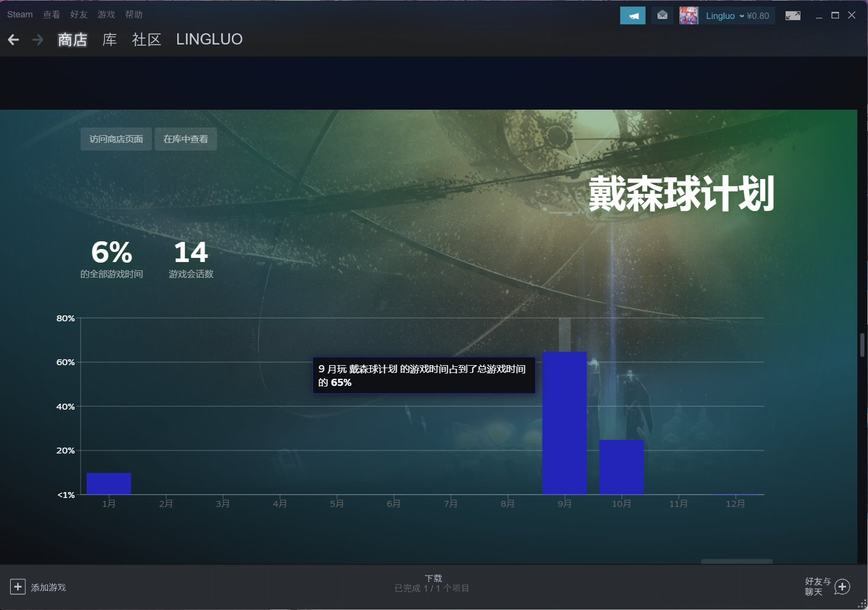This screenshot has height=610, width=868.
Task: Click the 访问商店页面 button
Action: point(116,139)
